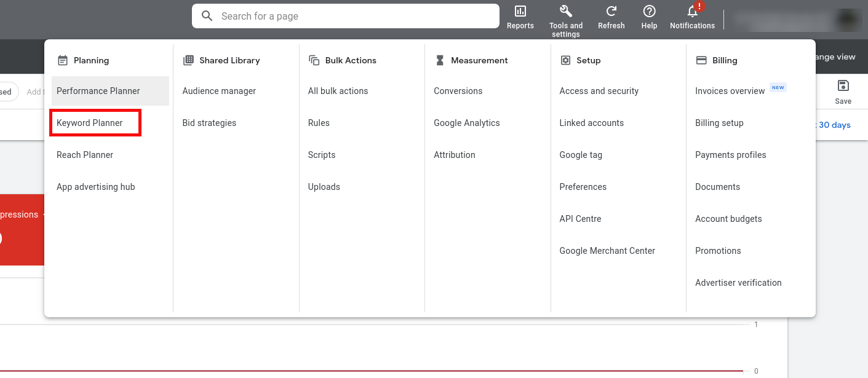The width and height of the screenshot is (868, 378).
Task: Click the search magnifier icon
Action: [x=207, y=16]
